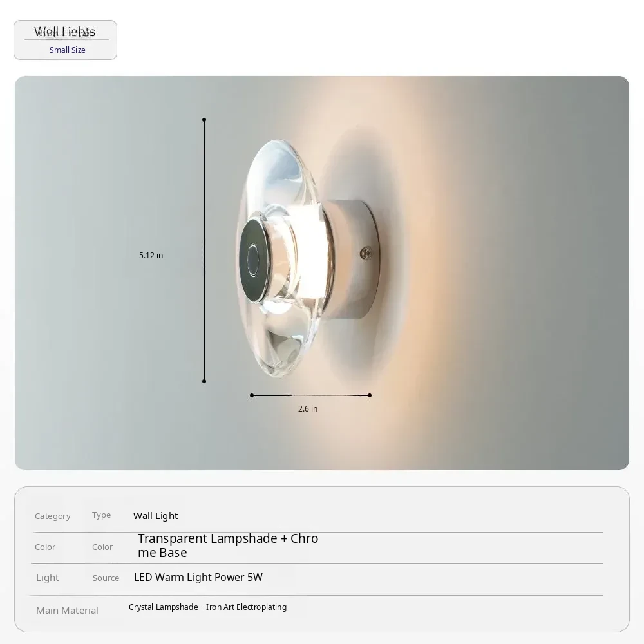Click the Category label in specs table
644x644 pixels.
(x=53, y=516)
